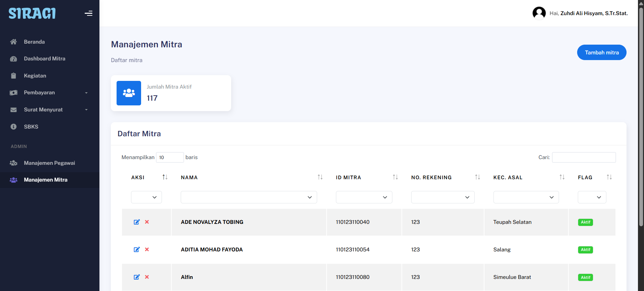Click edit icon for ADE NOVALYZA TOBING
The height and width of the screenshot is (291, 644).
click(x=137, y=222)
